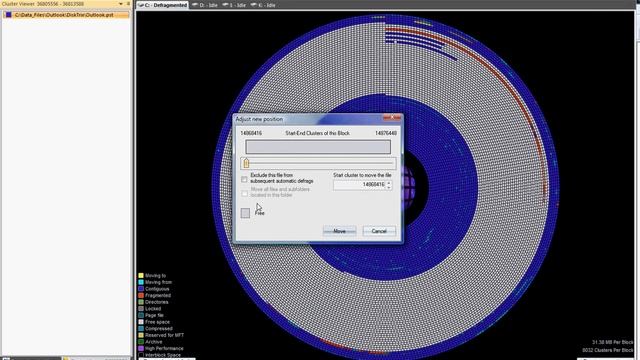Screen dimensions: 640x360
Task: Click the Reserved for MFT legend swatch
Action: click(x=141, y=335)
